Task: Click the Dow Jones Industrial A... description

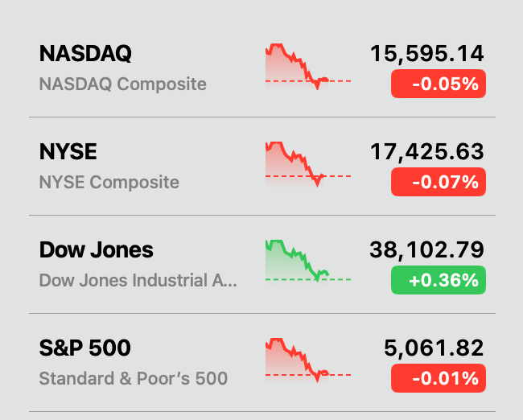Action: pos(138,281)
